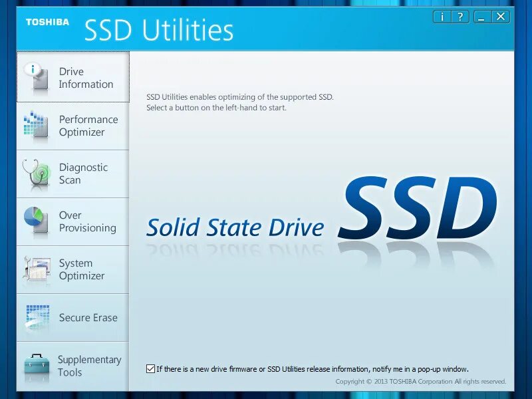
Task: Click the Over Provisioning pie chart icon
Action: click(36, 220)
